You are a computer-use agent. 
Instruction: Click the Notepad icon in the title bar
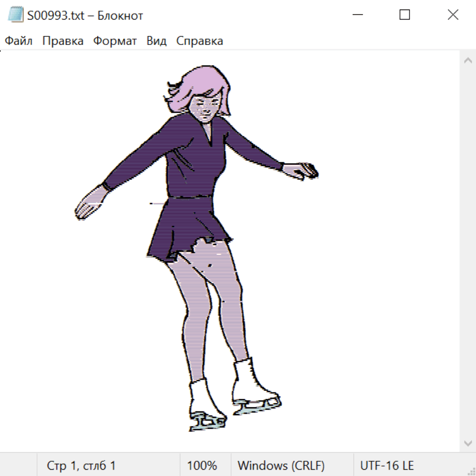tap(15, 15)
